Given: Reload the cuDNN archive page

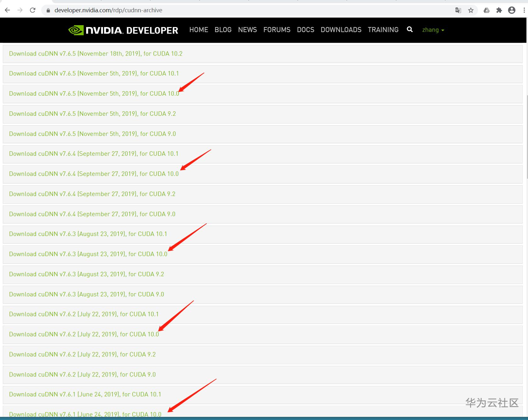Looking at the screenshot, I should [33, 10].
